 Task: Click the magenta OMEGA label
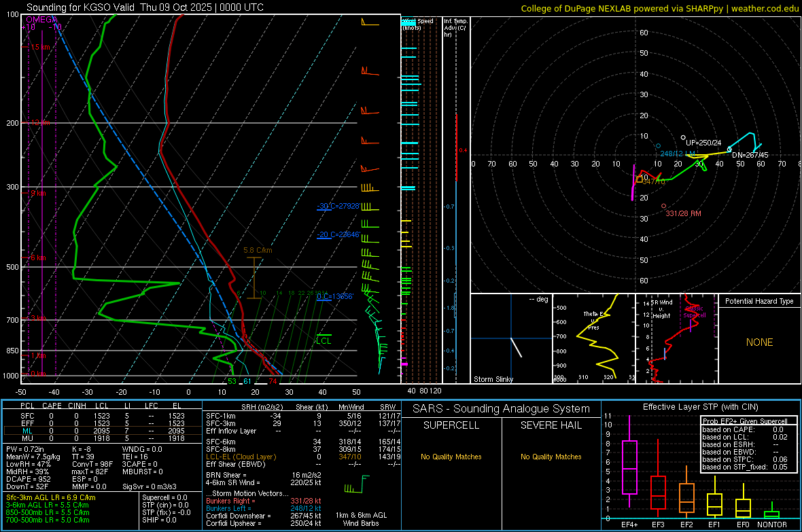click(x=41, y=20)
